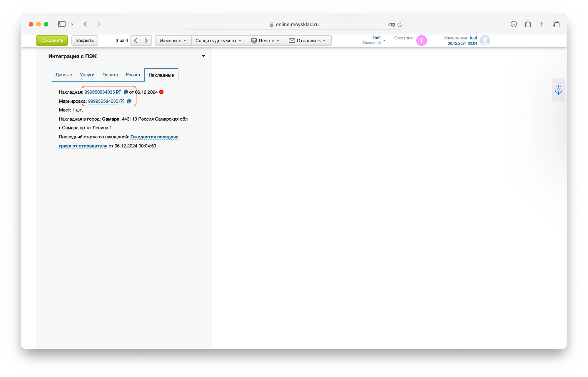
Task: Open the Изменить dropdown menu
Action: click(x=173, y=41)
